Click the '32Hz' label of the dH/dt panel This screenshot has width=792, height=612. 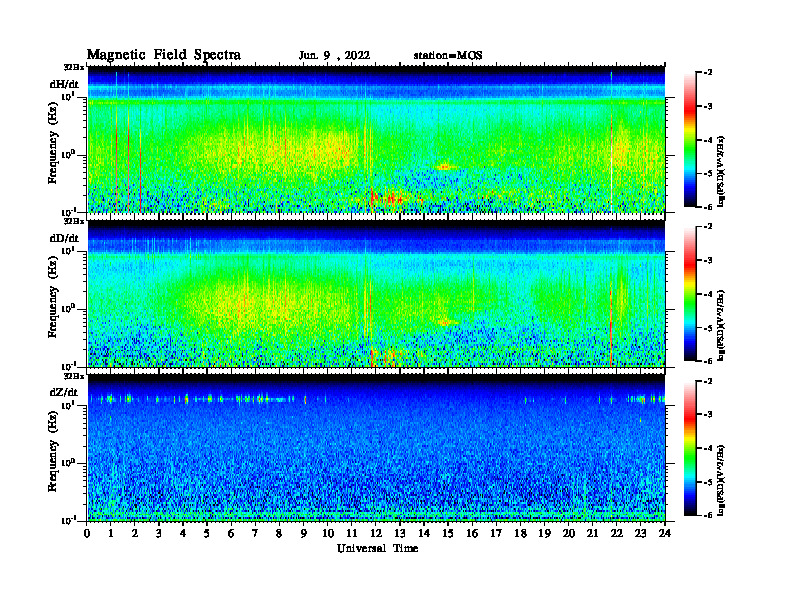tap(74, 67)
